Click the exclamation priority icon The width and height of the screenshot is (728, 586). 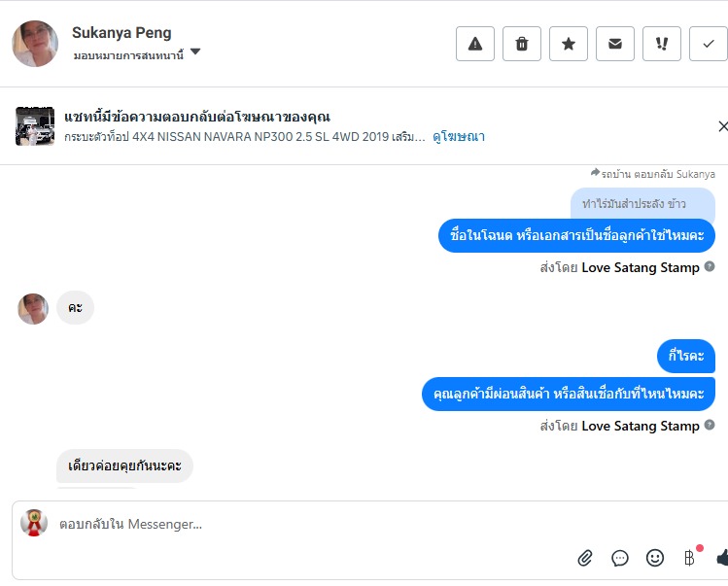[x=662, y=44]
